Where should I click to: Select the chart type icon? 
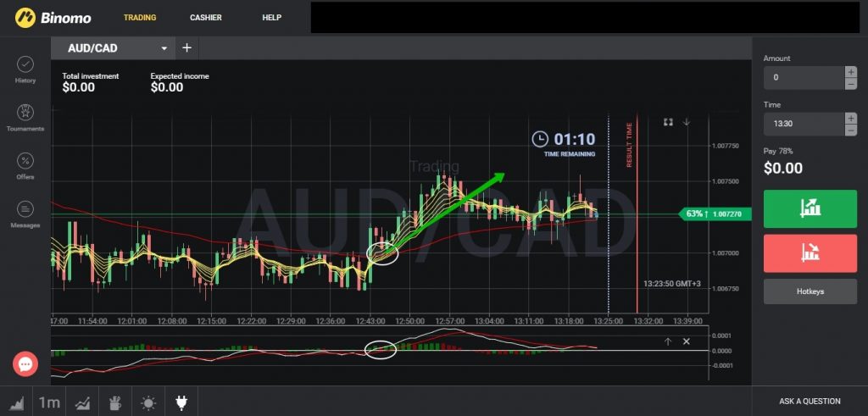(17, 403)
